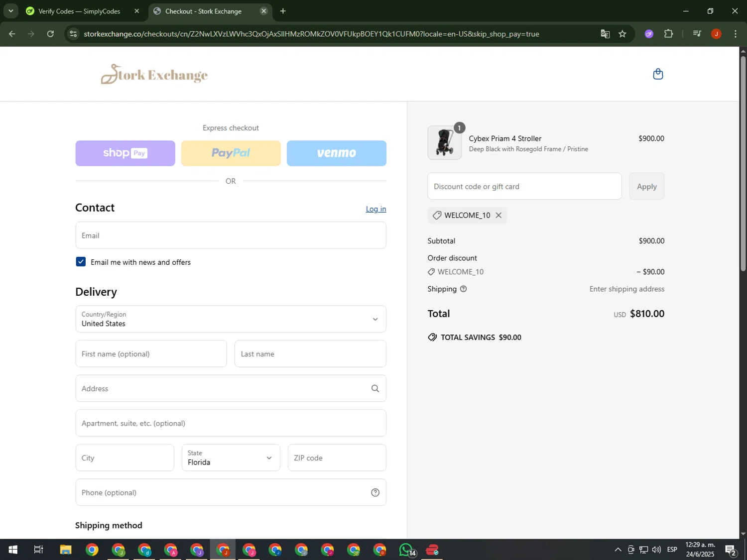This screenshot has height=560, width=747.
Task: Open the volume control in system tray
Action: (656, 550)
